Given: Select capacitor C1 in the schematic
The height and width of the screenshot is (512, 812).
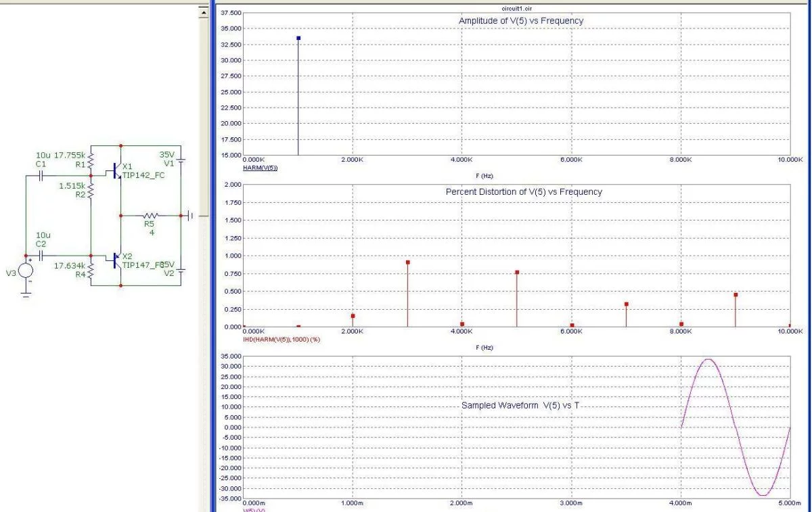Looking at the screenshot, I should tap(41, 174).
